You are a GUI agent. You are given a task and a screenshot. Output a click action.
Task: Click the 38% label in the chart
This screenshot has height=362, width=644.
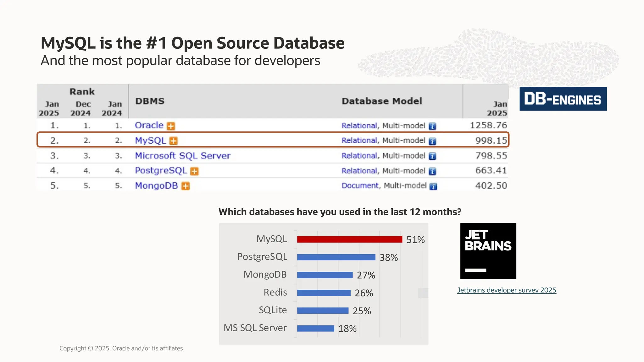pos(389,258)
